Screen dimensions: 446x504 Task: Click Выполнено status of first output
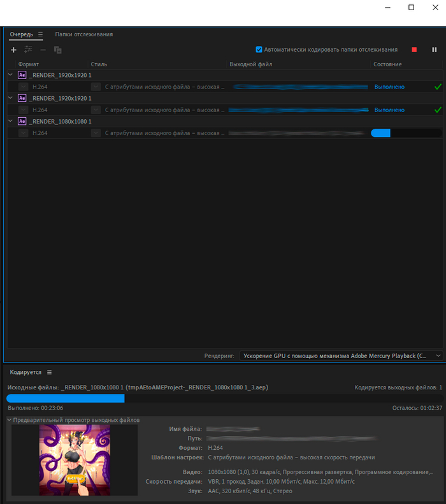[x=389, y=87]
